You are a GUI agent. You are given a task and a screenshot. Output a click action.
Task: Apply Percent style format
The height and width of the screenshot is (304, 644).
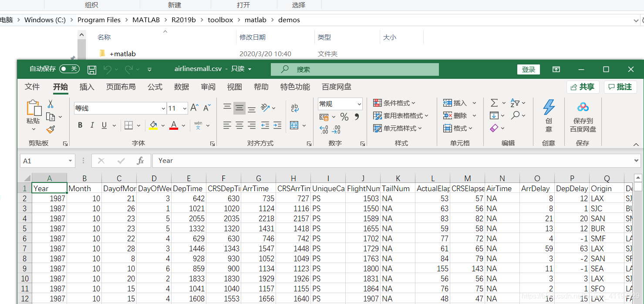coord(344,117)
